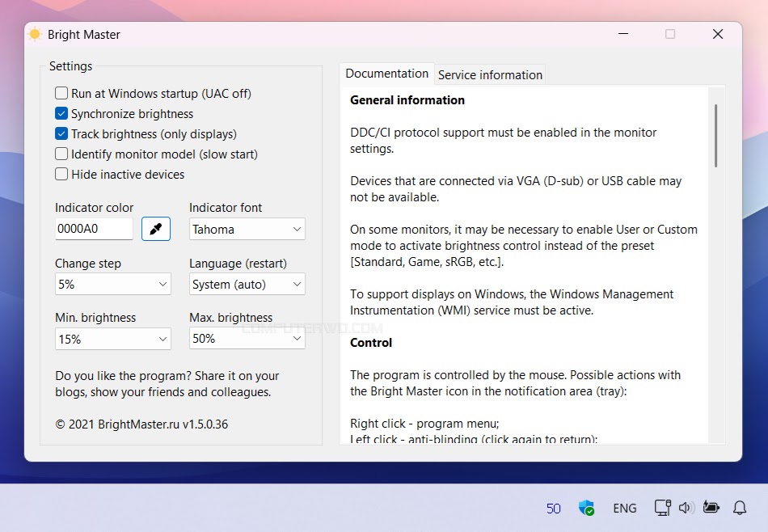This screenshot has height=532, width=768.
Task: Click the 'Do you like the program?' text
Action: click(x=167, y=384)
